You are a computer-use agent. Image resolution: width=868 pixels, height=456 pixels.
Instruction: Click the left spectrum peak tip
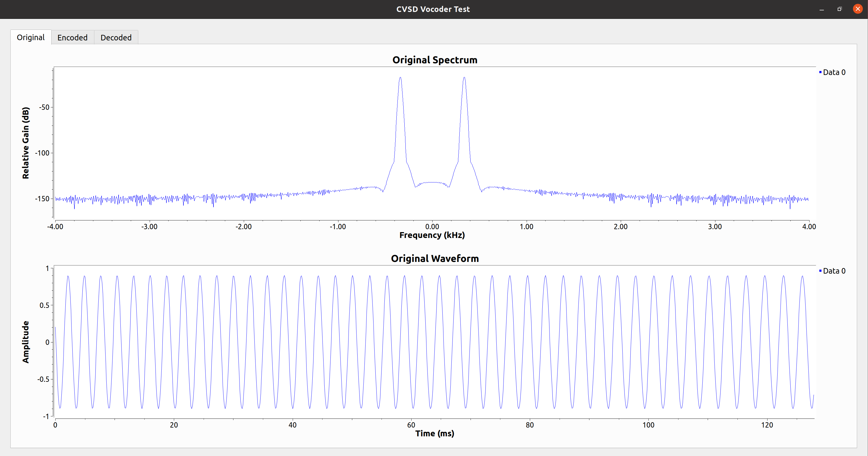pyautogui.click(x=400, y=78)
